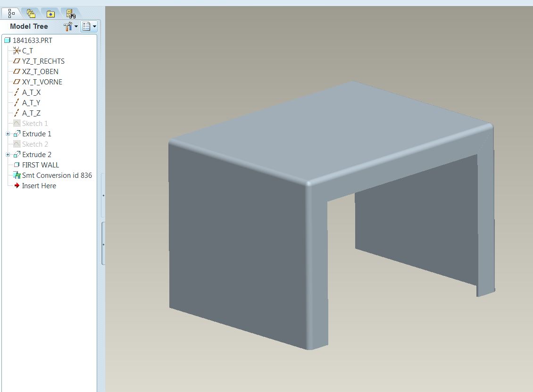Click the red Insert Here arrow icon
The image size is (533, 392).
[x=17, y=186]
